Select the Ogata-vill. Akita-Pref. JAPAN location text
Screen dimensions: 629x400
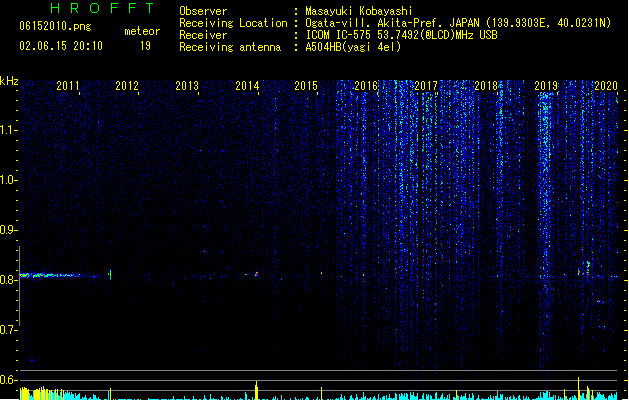coord(458,23)
